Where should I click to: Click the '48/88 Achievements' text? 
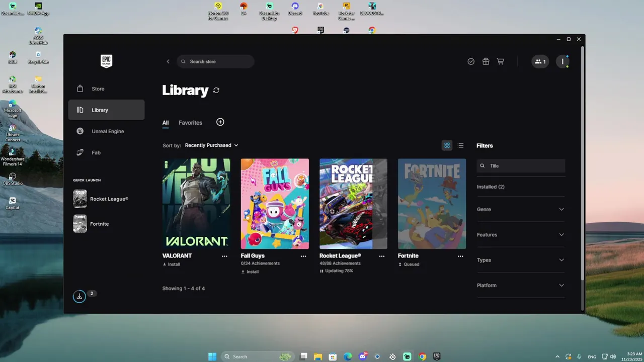tap(340, 263)
